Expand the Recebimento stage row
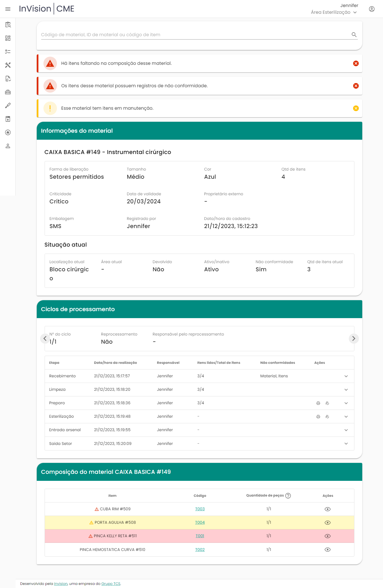This screenshot has height=588, width=383. pos(346,376)
